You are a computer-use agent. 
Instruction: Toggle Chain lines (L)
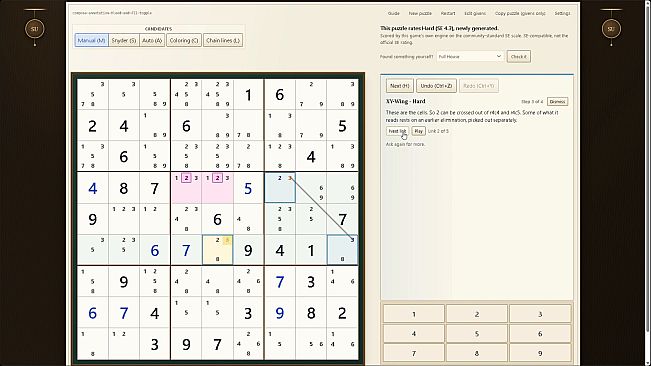click(223, 40)
